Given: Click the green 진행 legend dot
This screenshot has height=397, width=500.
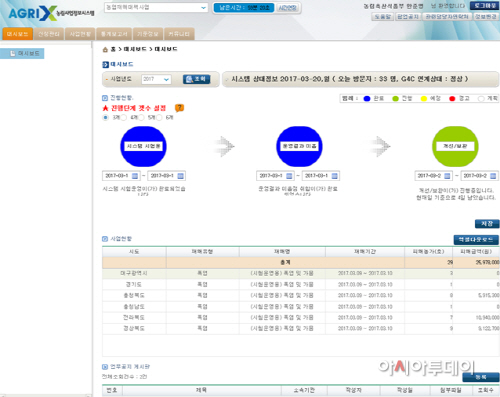Looking at the screenshot, I should [395, 99].
